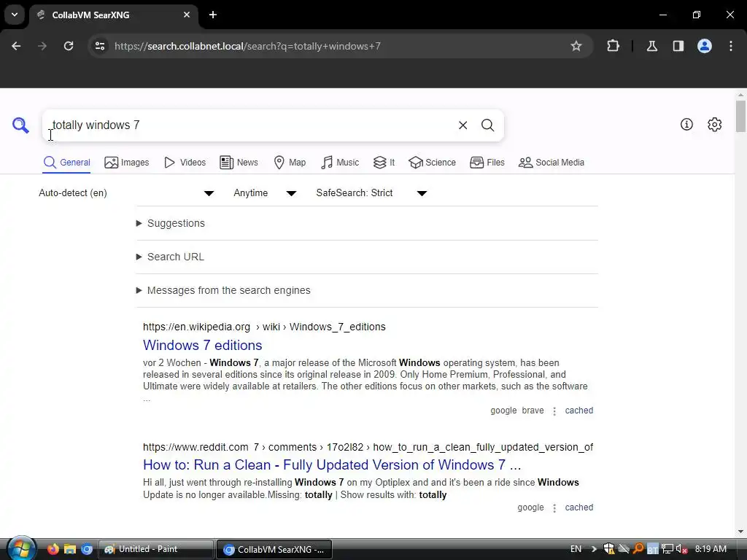Screen dimensions: 747x560
Task: Open the SearXNG about info icon
Action: point(686,124)
